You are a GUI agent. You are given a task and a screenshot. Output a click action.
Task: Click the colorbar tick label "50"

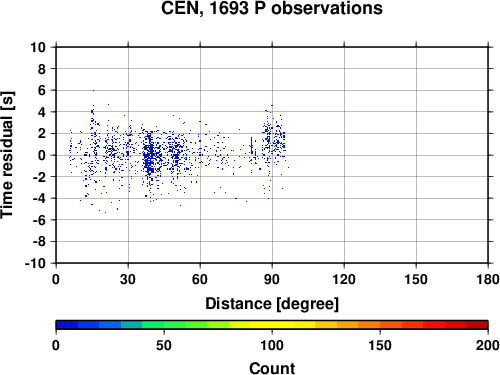(164, 345)
